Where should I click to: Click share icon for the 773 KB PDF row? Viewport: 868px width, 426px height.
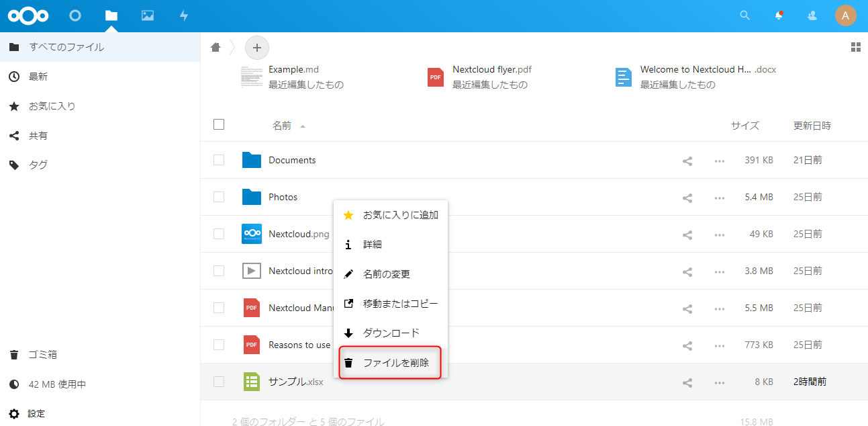pos(687,345)
